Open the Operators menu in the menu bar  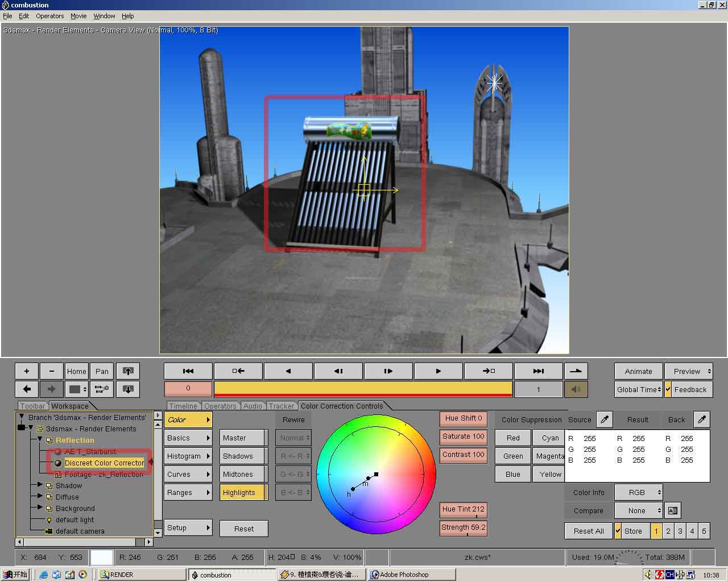click(50, 16)
